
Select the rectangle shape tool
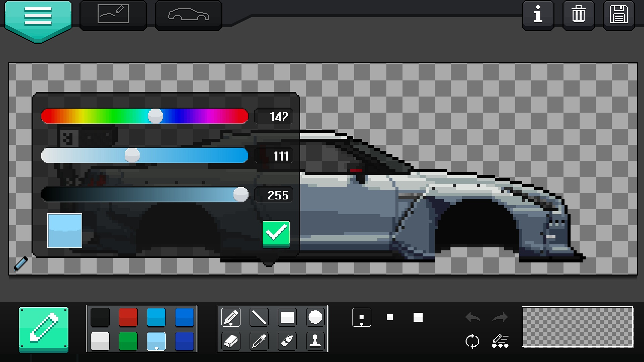click(x=287, y=317)
